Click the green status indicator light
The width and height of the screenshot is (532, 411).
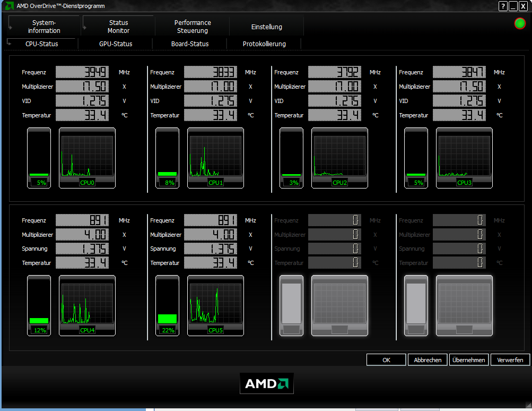coord(520,23)
